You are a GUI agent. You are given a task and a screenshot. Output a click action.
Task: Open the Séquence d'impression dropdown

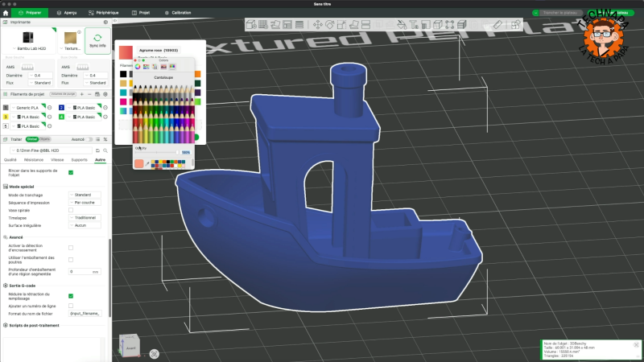pyautogui.click(x=85, y=203)
